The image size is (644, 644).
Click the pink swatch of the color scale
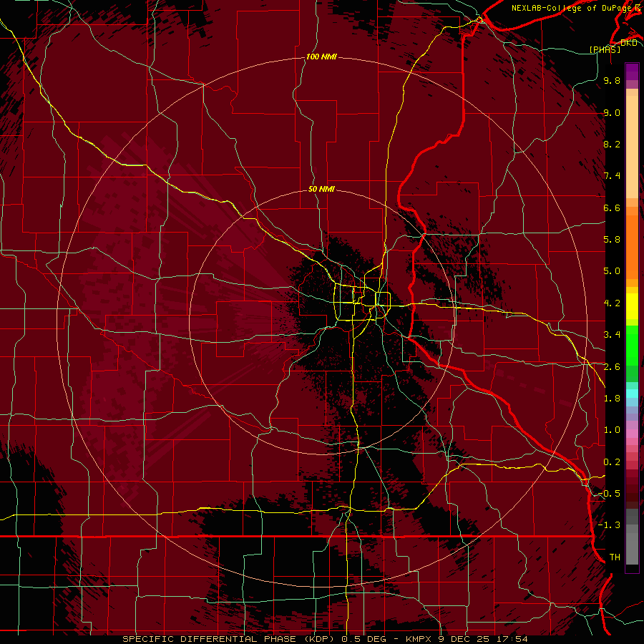pyautogui.click(x=632, y=434)
